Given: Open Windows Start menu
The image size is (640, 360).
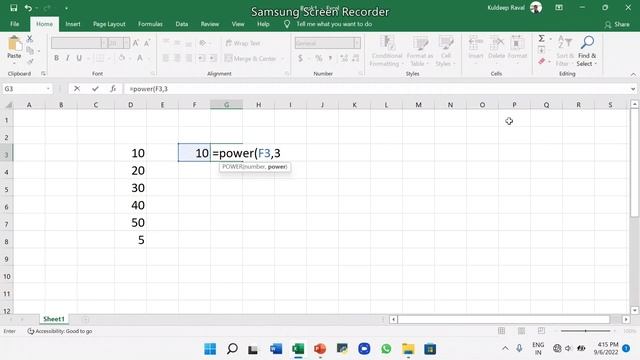Looking at the screenshot, I should point(210,349).
